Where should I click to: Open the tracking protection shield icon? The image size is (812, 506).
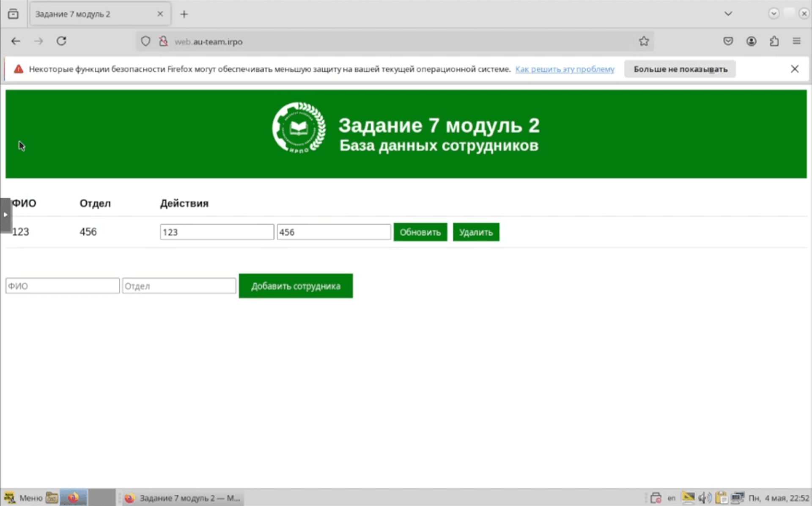click(x=145, y=41)
